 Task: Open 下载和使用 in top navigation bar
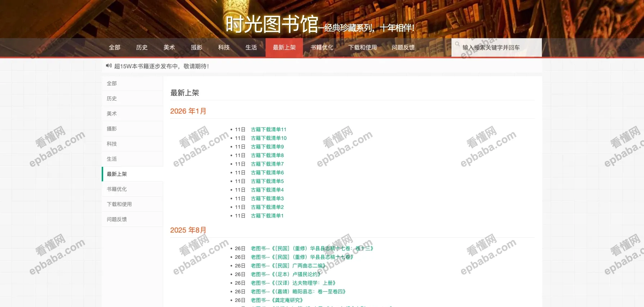click(363, 47)
